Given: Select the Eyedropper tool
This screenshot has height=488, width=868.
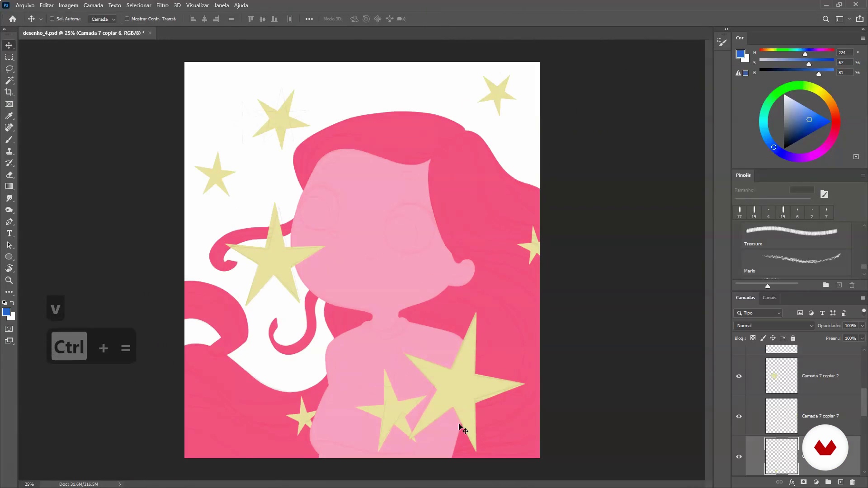Looking at the screenshot, I should click(x=9, y=116).
